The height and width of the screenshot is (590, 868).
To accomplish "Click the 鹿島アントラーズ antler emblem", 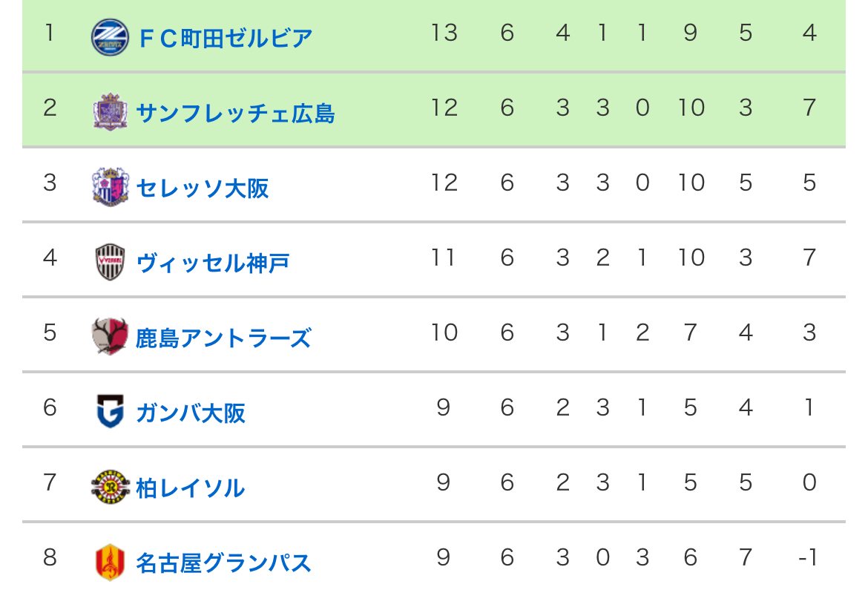I will 110,336.
